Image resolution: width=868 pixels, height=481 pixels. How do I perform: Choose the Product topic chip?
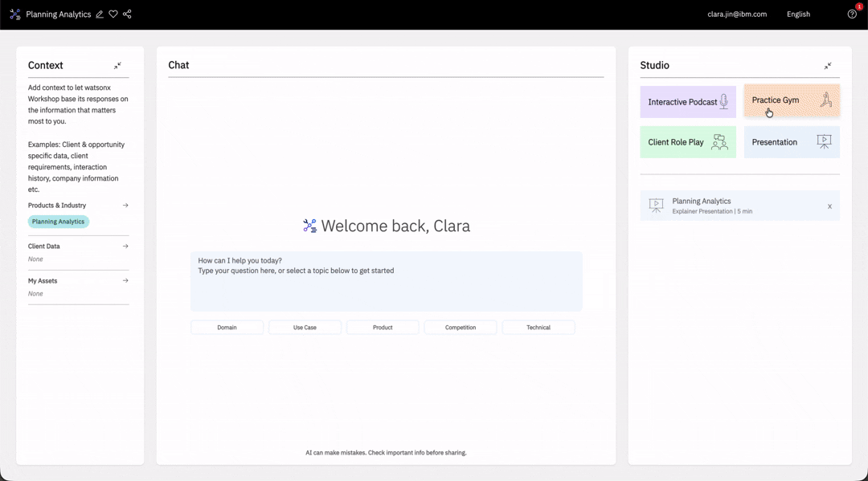pyautogui.click(x=383, y=328)
